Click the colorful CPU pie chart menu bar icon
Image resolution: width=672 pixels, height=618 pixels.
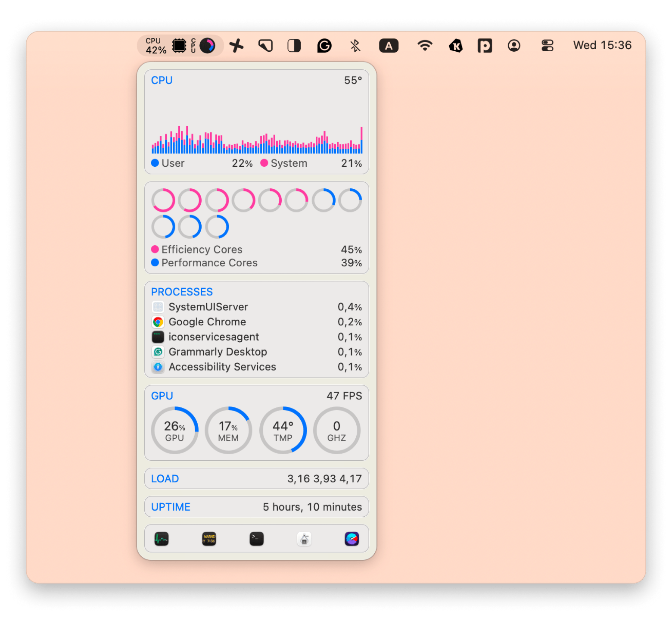208,45
